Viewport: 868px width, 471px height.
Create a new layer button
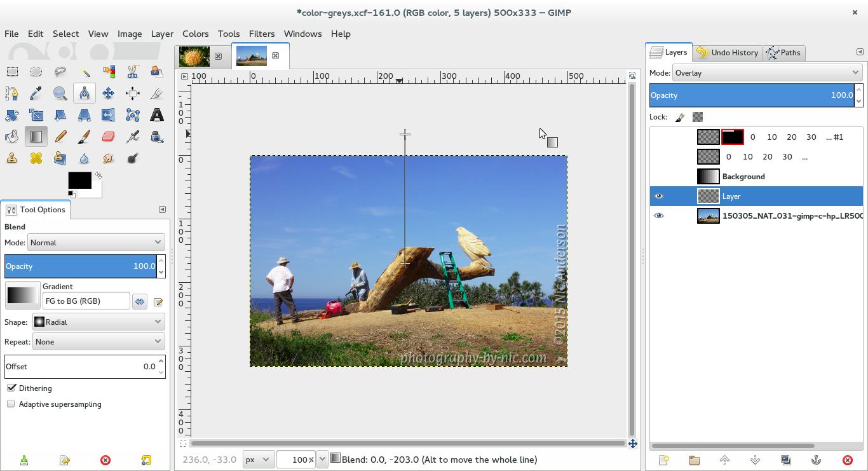pos(663,460)
